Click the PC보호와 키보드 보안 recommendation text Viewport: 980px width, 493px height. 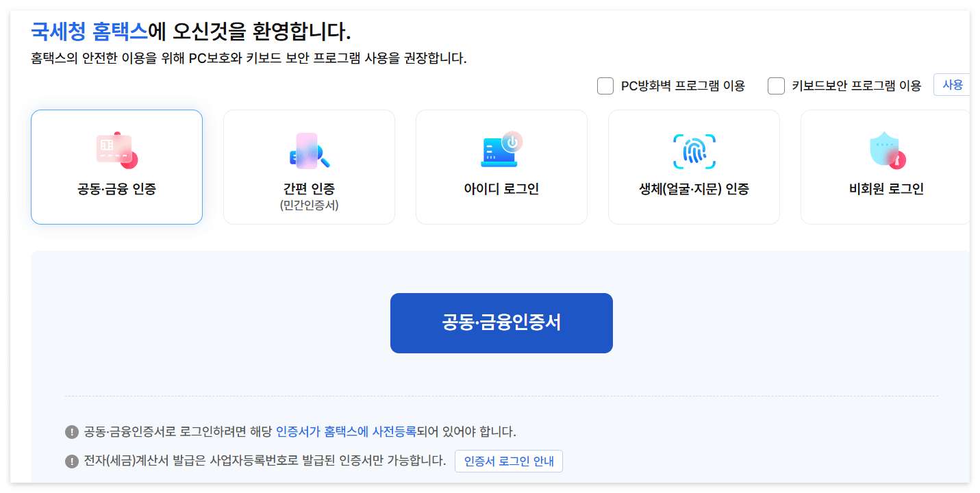248,59
